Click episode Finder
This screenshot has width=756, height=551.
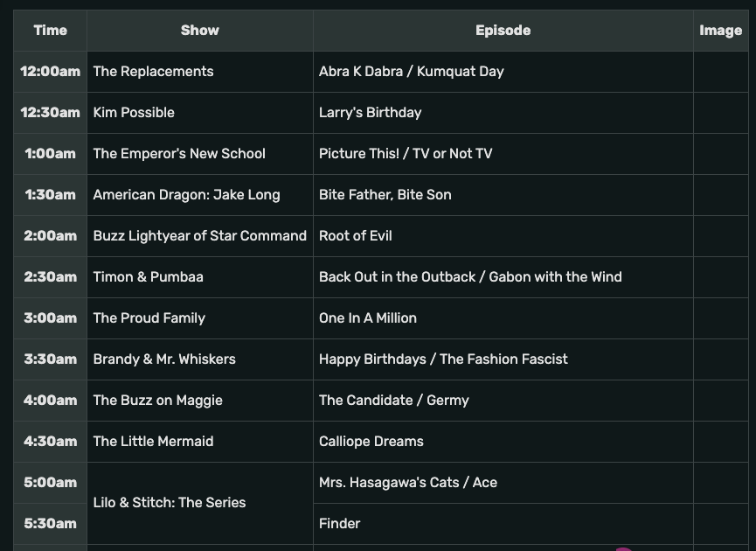click(x=339, y=524)
